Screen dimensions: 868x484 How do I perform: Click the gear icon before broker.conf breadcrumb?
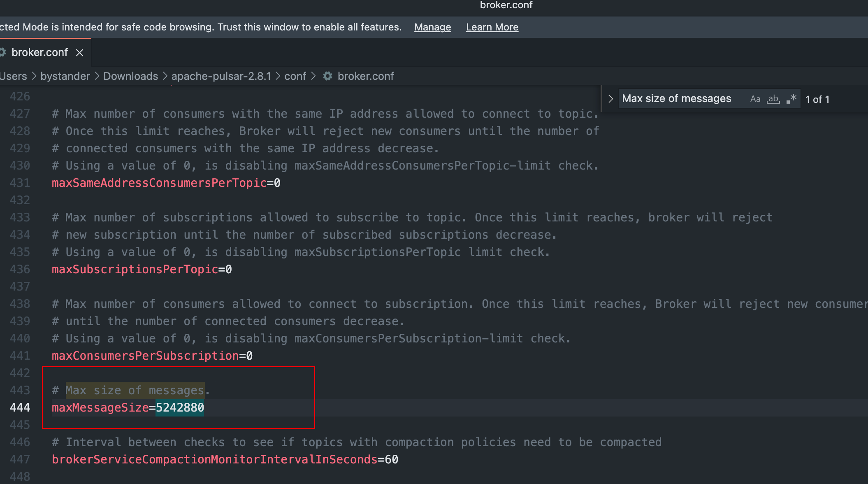coord(327,76)
